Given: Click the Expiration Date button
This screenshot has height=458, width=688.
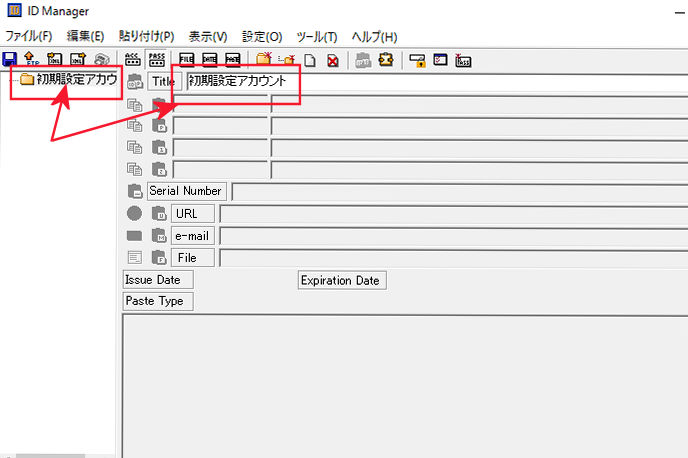Looking at the screenshot, I should pos(342,280).
